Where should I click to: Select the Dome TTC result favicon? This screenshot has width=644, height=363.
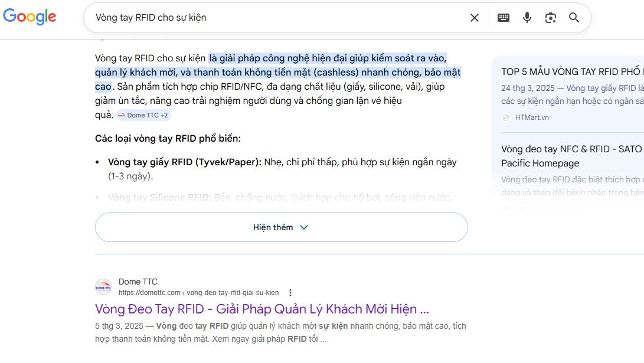[x=103, y=286]
